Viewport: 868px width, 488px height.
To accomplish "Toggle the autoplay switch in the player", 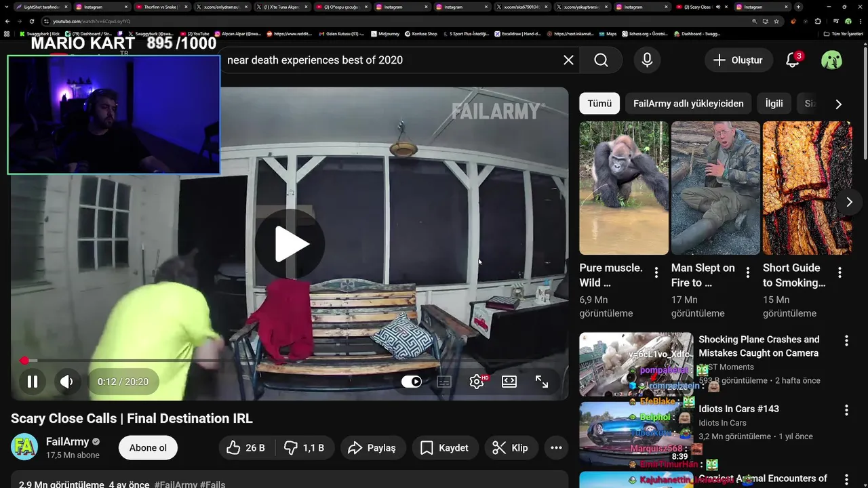I will [412, 382].
